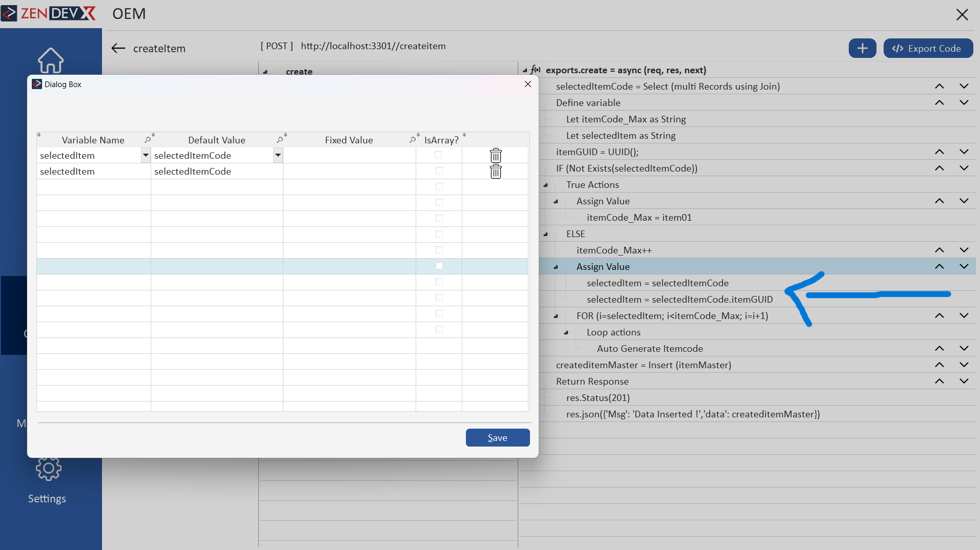Select the createditemMaster Insert step
Image resolution: width=980 pixels, height=550 pixels.
tap(643, 365)
